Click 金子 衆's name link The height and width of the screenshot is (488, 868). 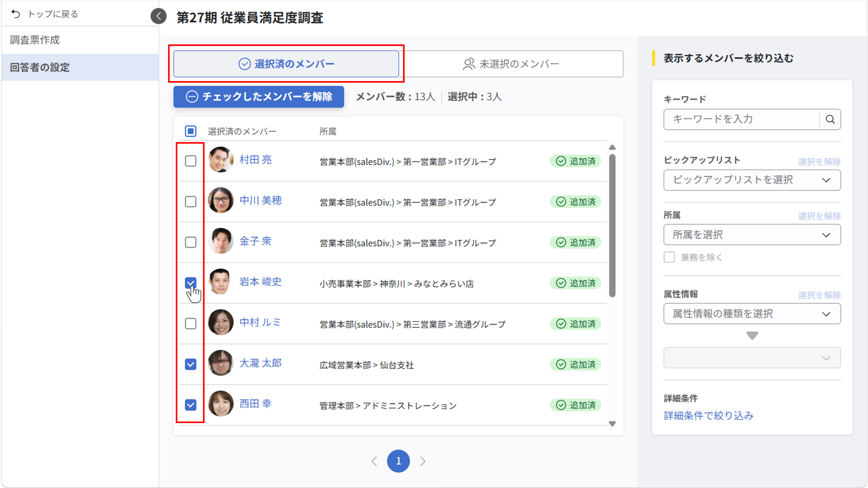(255, 241)
